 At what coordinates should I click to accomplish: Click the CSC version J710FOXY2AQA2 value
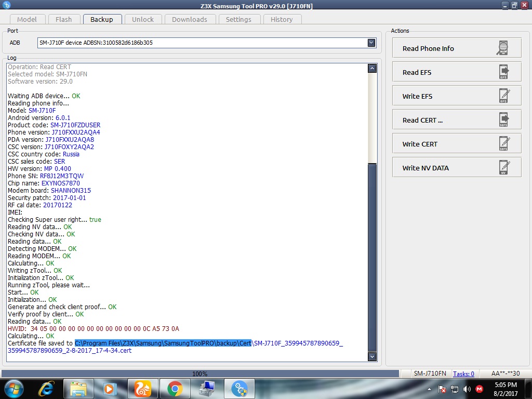pyautogui.click(x=69, y=147)
